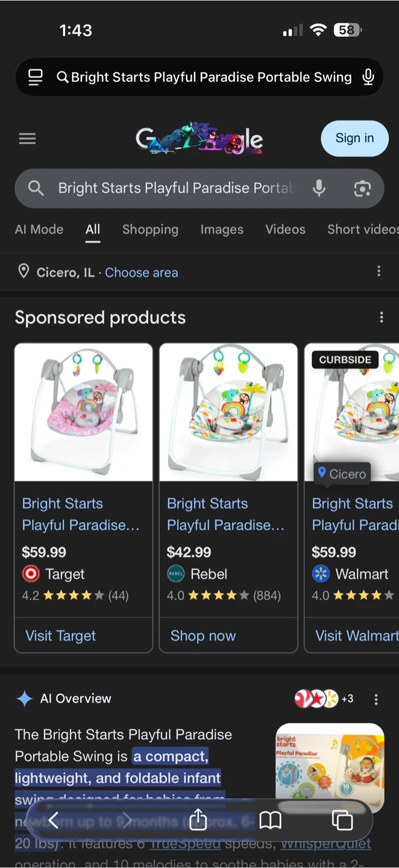The image size is (399, 868).
Task: Go back using Safari back arrow
Action: tap(54, 820)
